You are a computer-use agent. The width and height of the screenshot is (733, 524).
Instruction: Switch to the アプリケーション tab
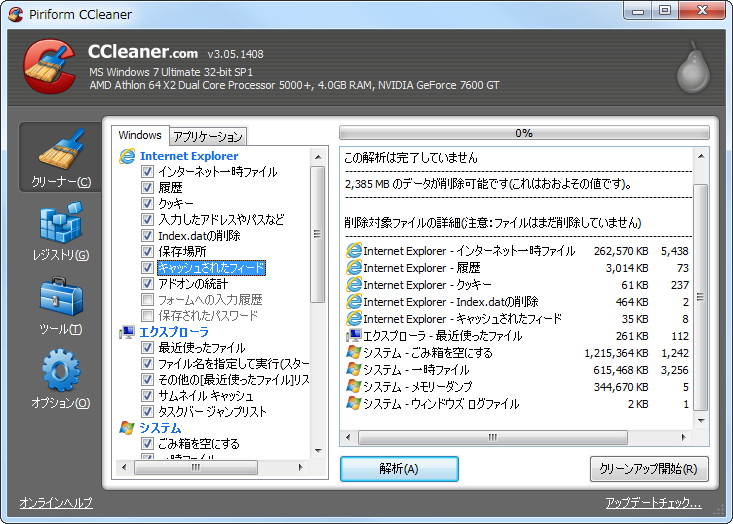click(x=208, y=136)
